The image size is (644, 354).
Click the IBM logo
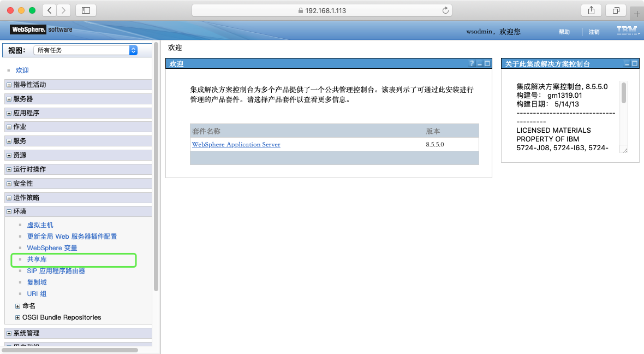[628, 31]
